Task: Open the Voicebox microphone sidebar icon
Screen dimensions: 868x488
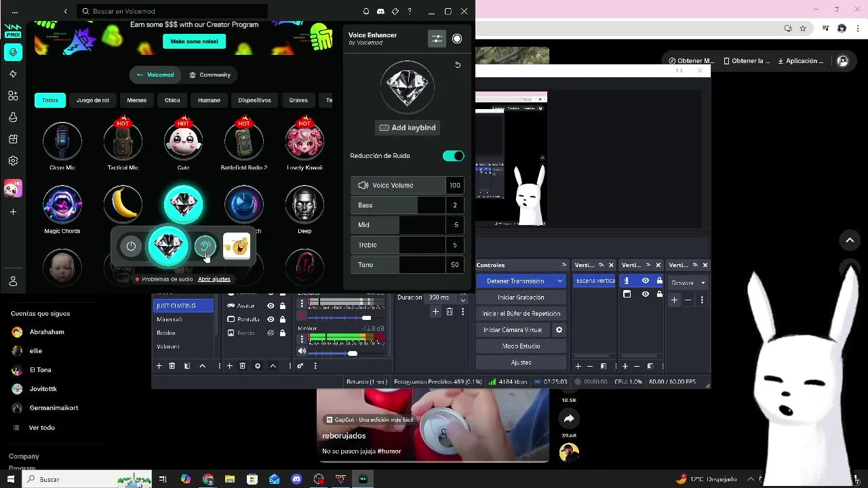Action: click(14, 52)
